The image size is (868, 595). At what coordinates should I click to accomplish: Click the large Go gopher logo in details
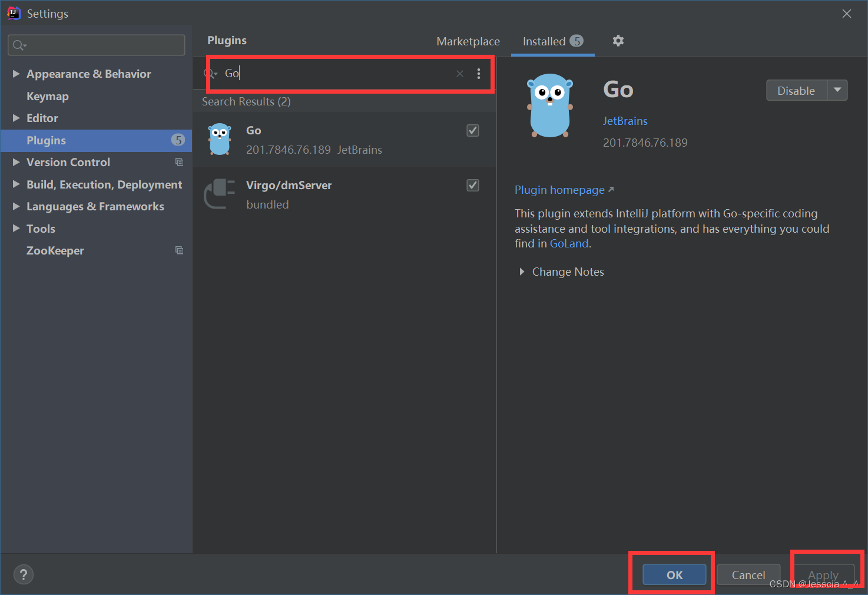tap(550, 105)
